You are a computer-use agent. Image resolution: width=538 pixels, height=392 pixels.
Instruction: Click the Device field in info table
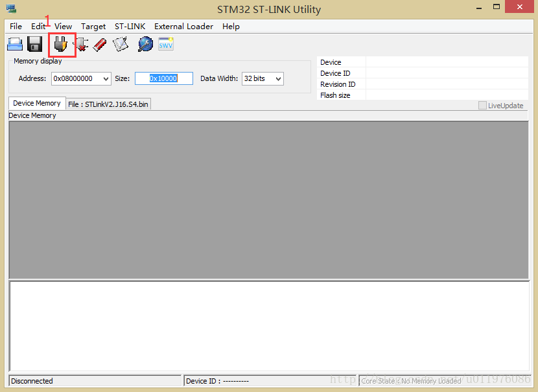[447, 62]
